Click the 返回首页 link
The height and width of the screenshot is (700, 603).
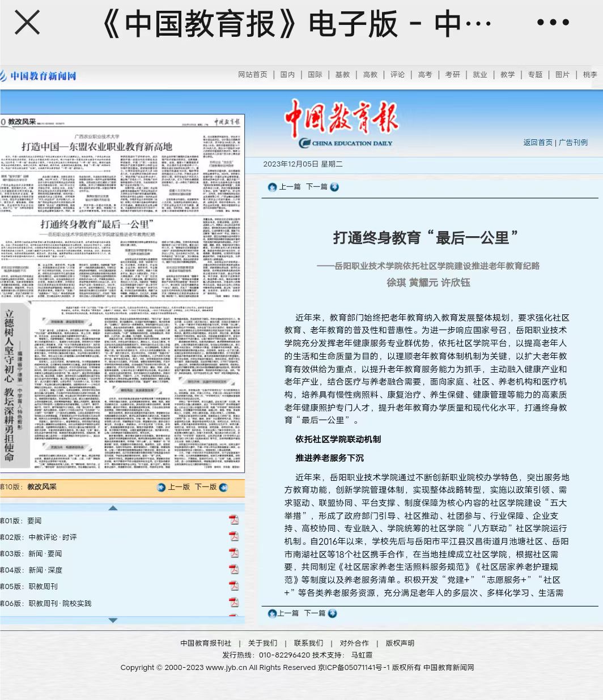537,143
